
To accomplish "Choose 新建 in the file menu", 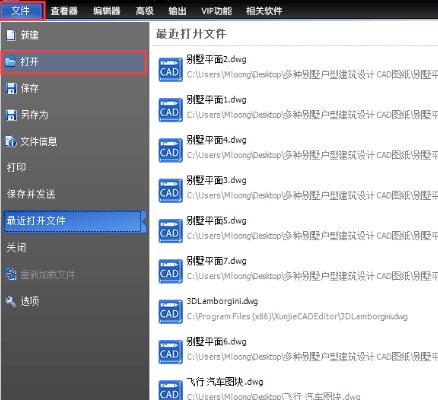I will tap(75, 35).
